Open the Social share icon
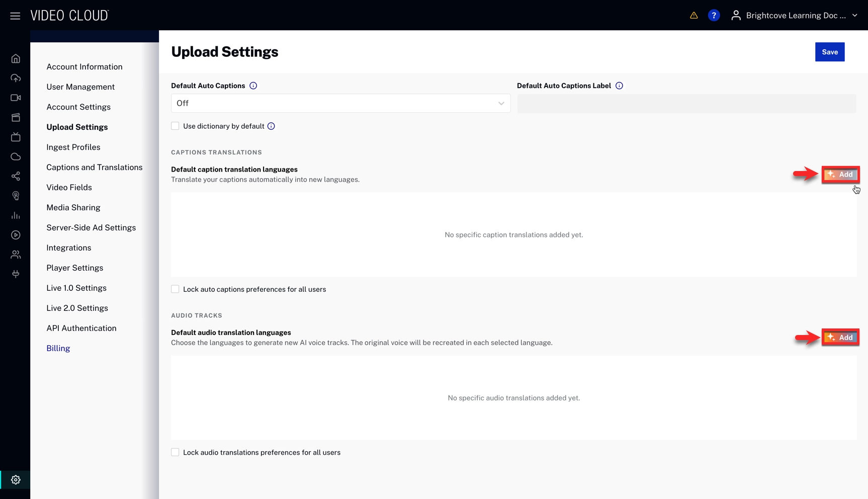The width and height of the screenshot is (868, 499). coord(16,177)
